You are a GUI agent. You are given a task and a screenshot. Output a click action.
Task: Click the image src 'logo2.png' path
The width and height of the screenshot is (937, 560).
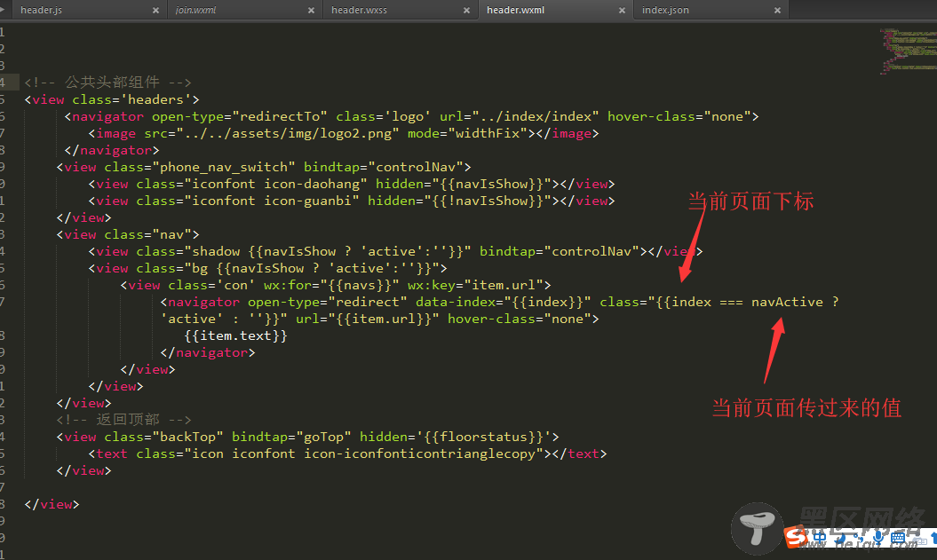click(x=288, y=133)
